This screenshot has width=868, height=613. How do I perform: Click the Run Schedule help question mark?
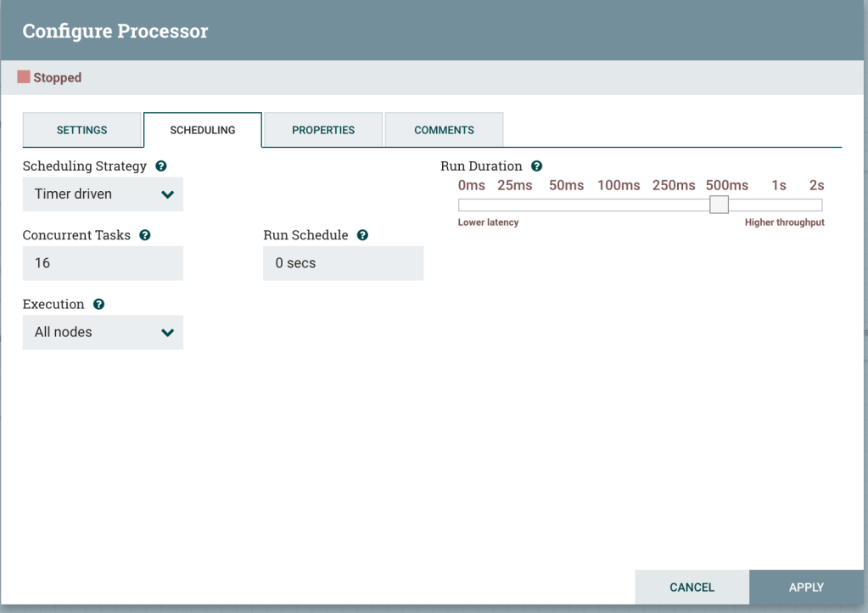(x=362, y=235)
